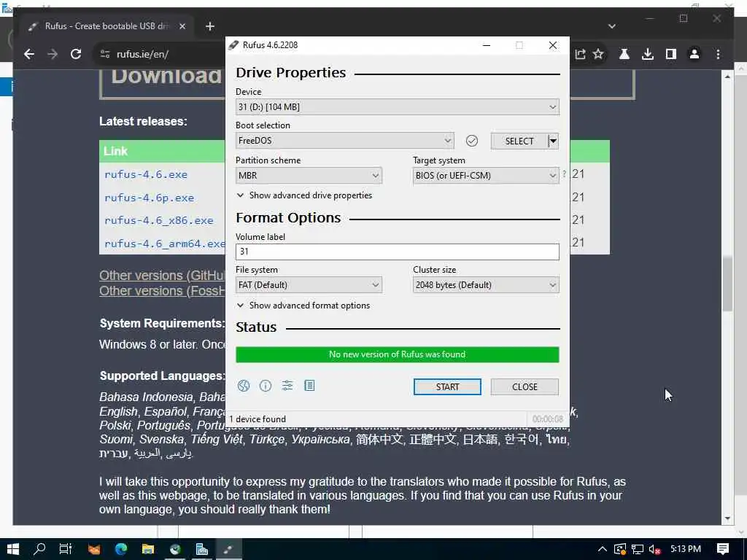Click the boot selection checksum checkmark icon

pyautogui.click(x=472, y=141)
